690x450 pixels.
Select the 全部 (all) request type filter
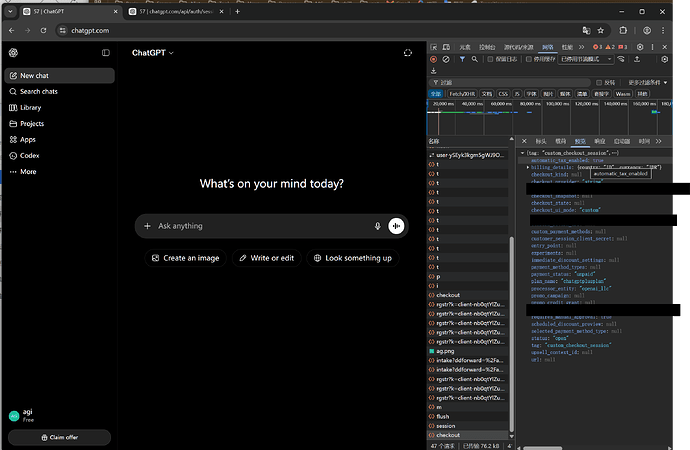436,94
